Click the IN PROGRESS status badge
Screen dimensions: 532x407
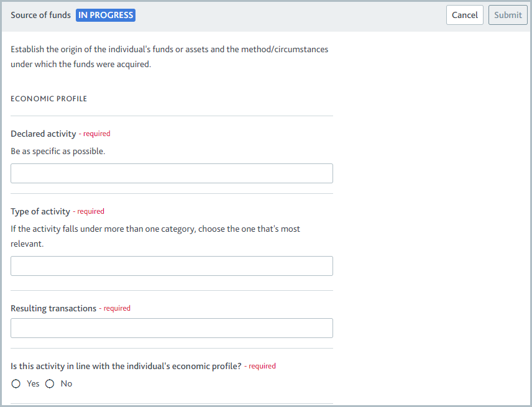(x=105, y=14)
